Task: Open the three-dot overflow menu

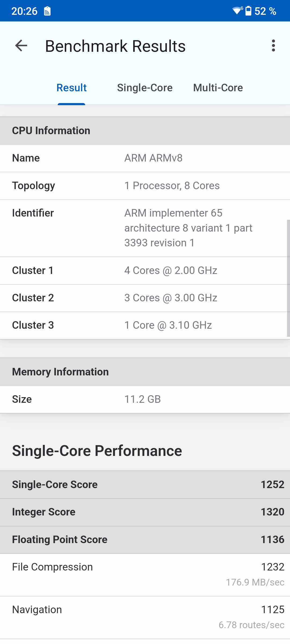Action: click(x=273, y=46)
